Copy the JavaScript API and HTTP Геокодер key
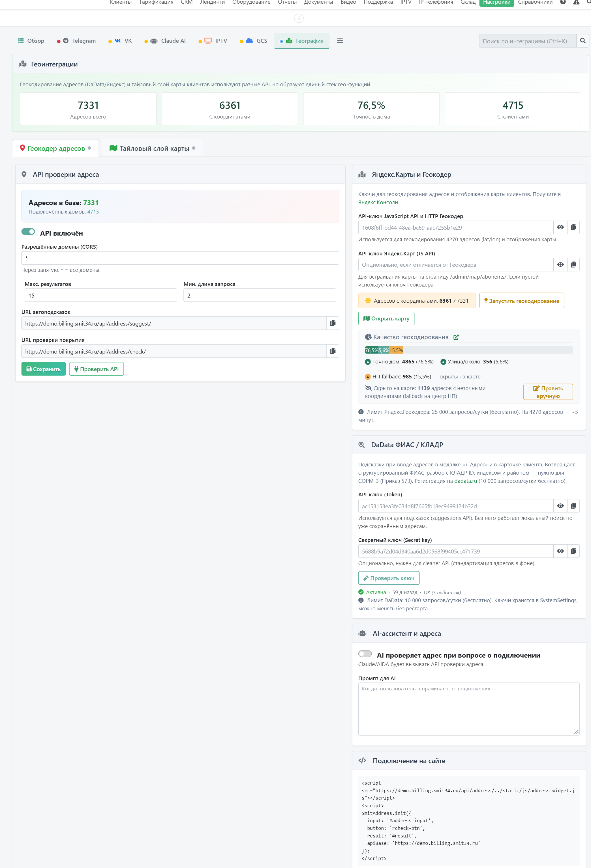The height and width of the screenshot is (868, 591). (x=573, y=227)
